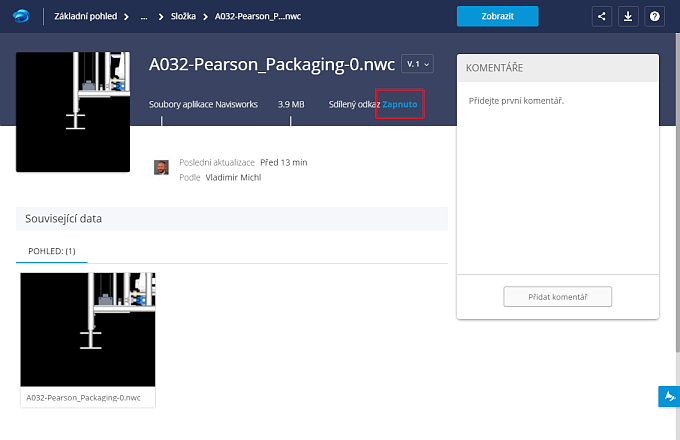Expand the '...' breadcrumb ellipsis
The height and width of the screenshot is (440, 680).
tap(145, 17)
